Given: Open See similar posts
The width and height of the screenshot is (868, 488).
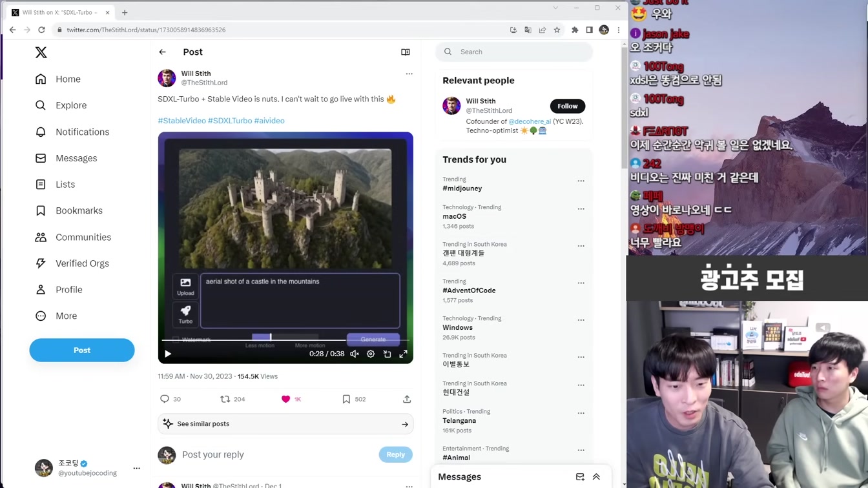Looking at the screenshot, I should coord(285,424).
